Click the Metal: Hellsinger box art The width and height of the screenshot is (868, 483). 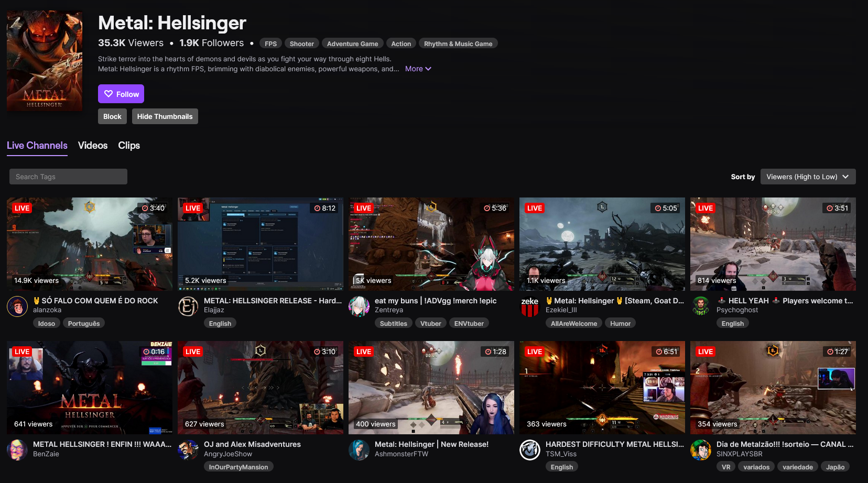coord(45,61)
